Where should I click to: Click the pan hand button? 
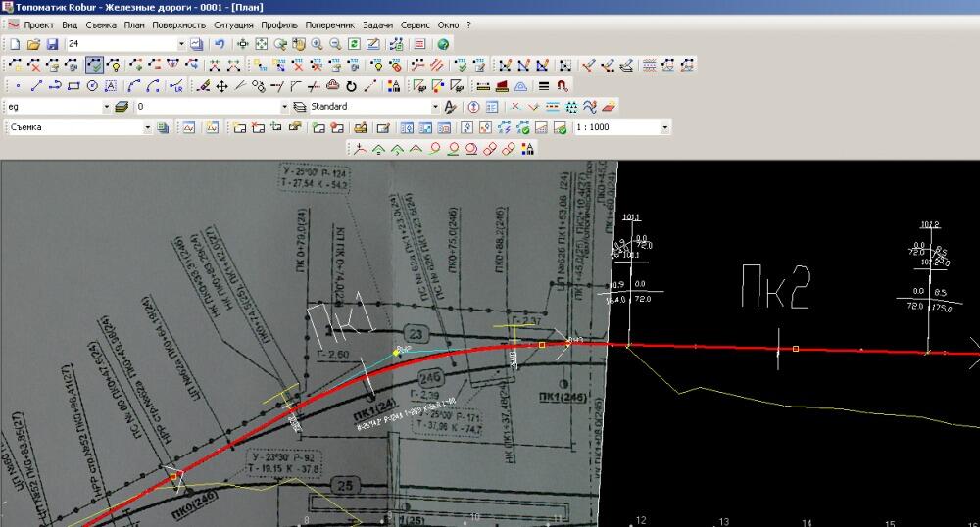click(299, 44)
